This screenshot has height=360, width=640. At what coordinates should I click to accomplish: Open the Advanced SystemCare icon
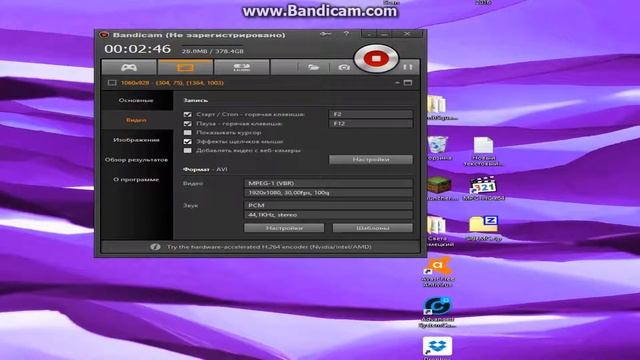tap(437, 313)
